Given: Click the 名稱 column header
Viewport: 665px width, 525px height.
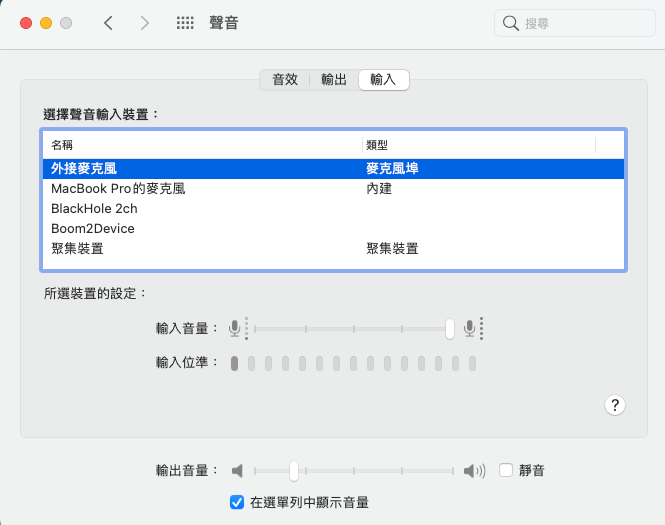Looking at the screenshot, I should point(203,145).
